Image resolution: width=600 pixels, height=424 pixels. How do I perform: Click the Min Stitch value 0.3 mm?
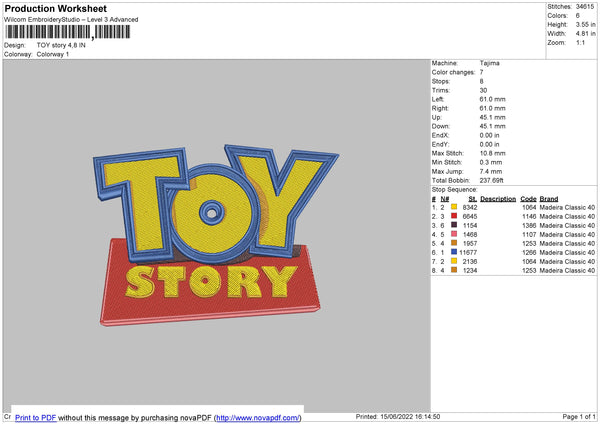tap(491, 162)
